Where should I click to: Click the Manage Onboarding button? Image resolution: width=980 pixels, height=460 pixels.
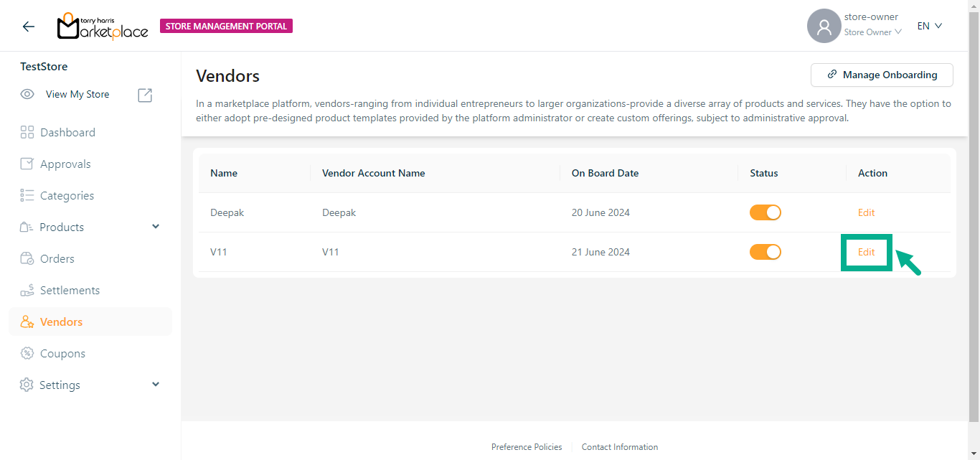click(x=882, y=75)
